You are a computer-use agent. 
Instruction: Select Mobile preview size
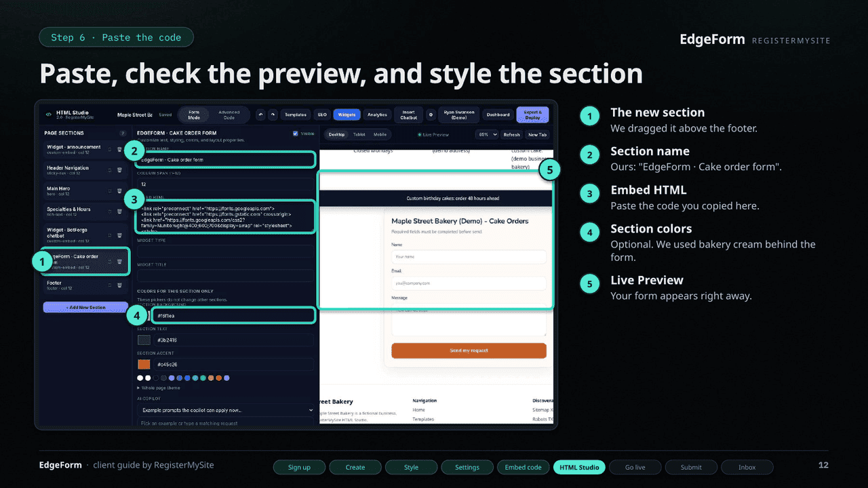click(x=380, y=134)
